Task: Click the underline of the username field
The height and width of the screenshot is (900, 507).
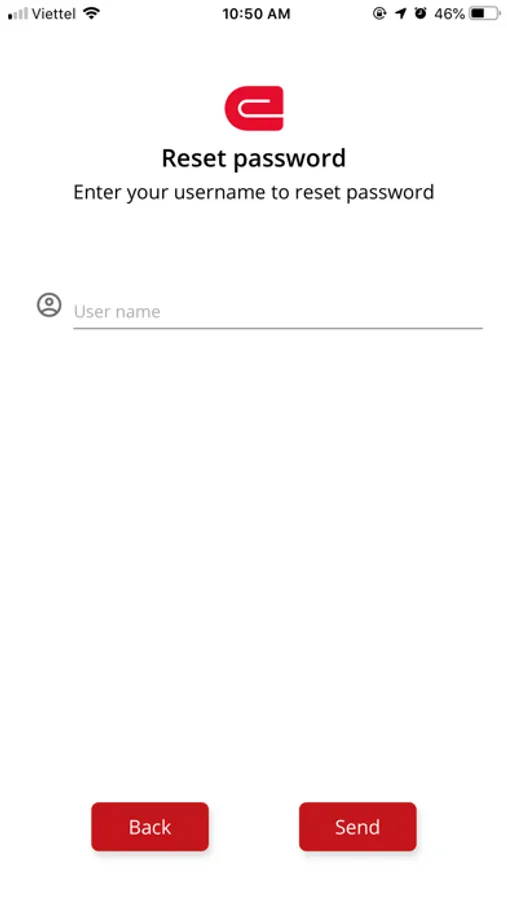Action: (278, 328)
